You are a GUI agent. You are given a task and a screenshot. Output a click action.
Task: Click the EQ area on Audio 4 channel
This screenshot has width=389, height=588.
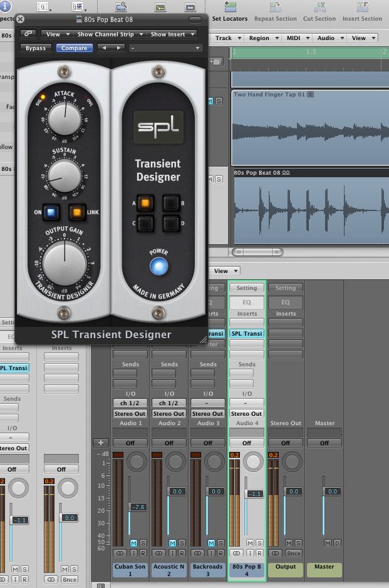(x=247, y=302)
